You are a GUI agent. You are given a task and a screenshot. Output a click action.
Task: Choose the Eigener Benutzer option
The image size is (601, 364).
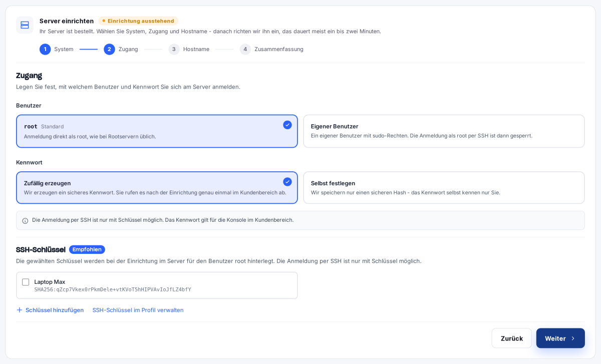[444, 131]
